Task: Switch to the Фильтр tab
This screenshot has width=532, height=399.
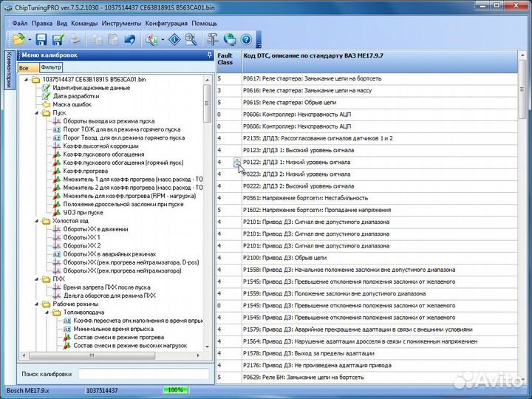Action: [50, 67]
